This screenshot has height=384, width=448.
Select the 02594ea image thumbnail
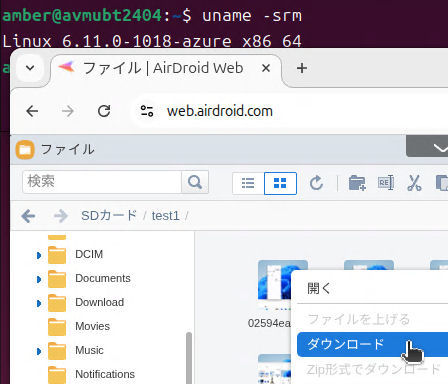274,284
